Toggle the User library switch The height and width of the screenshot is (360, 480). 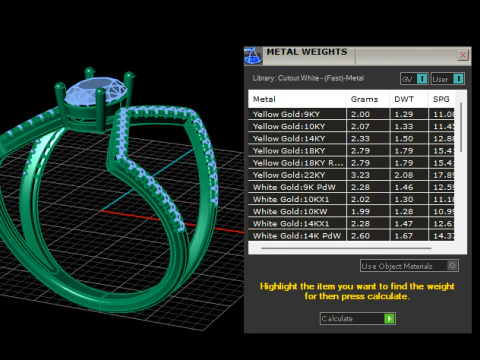click(448, 79)
